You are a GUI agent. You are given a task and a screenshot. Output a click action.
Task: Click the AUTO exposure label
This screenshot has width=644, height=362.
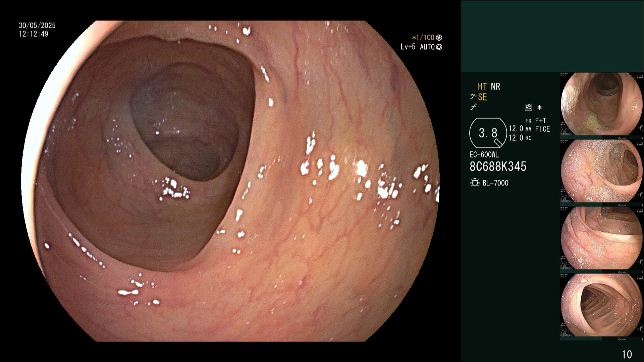click(427, 47)
